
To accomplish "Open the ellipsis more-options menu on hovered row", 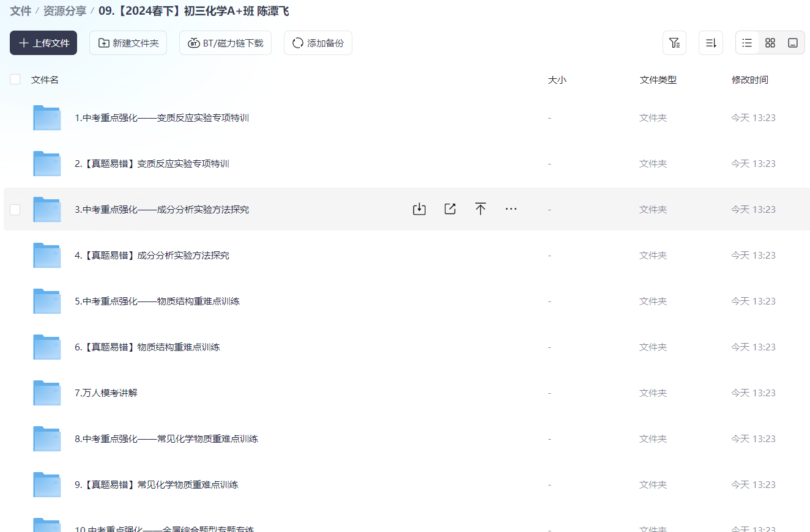I will (x=511, y=209).
